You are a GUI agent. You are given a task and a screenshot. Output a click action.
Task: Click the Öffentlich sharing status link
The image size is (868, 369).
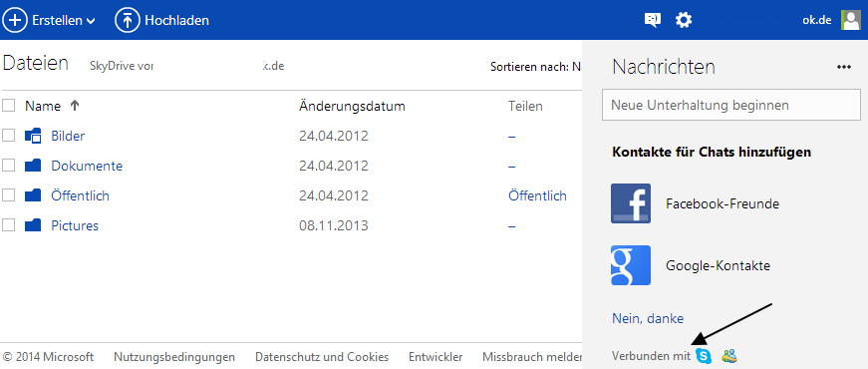point(537,195)
